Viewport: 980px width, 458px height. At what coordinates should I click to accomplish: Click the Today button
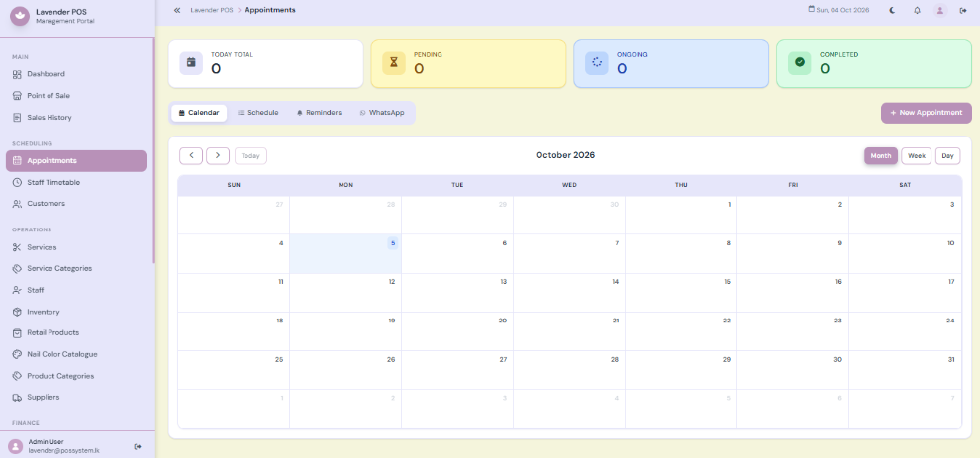[x=250, y=155]
